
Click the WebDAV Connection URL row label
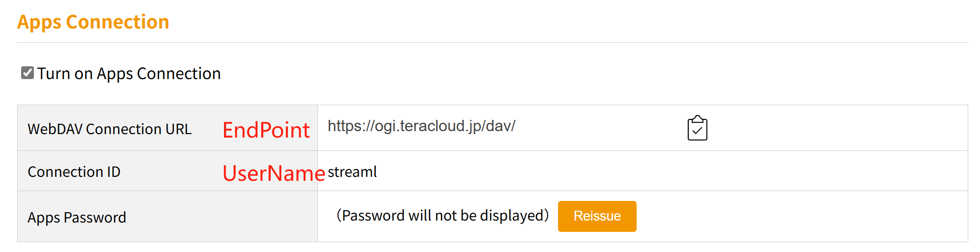click(x=110, y=129)
